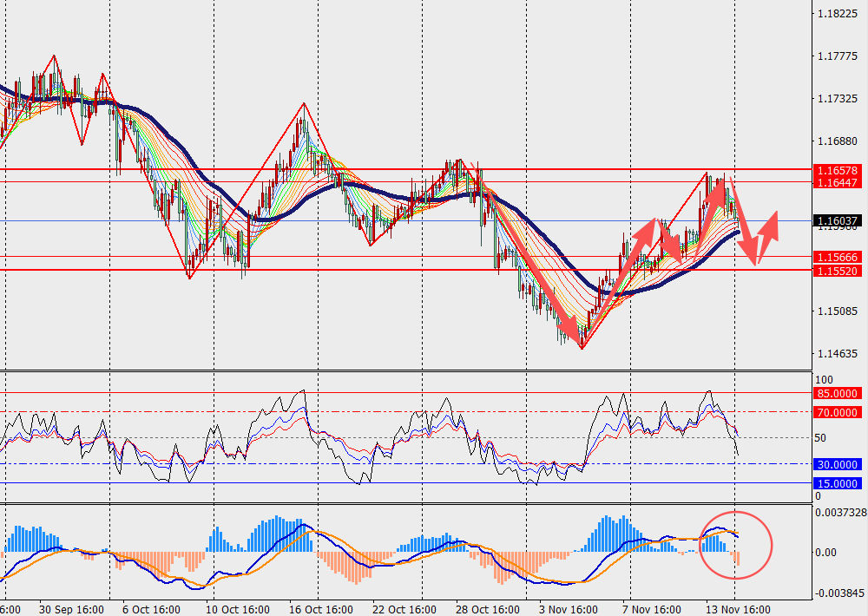This screenshot has height=616, width=868.
Task: Click the red 1.15520 support level label
Action: pyautogui.click(x=837, y=271)
